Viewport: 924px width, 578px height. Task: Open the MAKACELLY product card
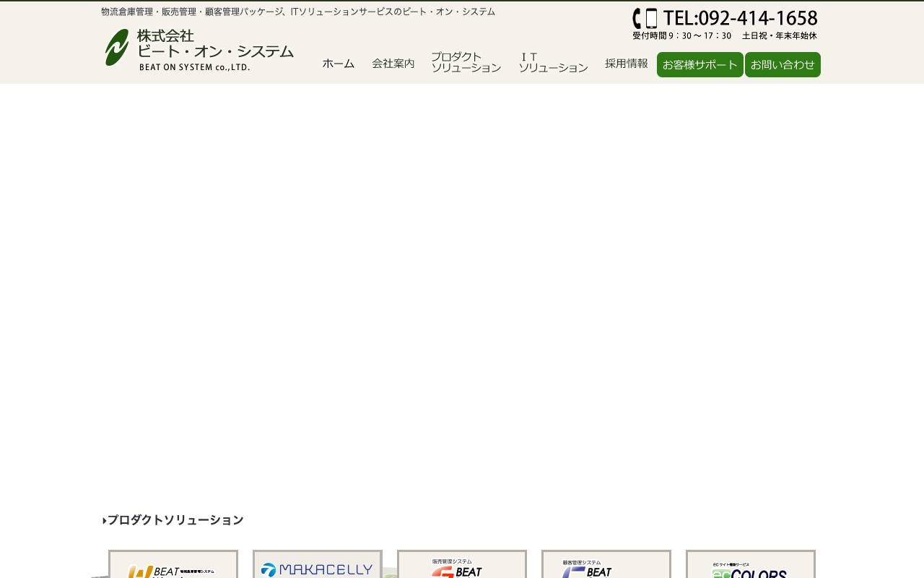click(318, 564)
